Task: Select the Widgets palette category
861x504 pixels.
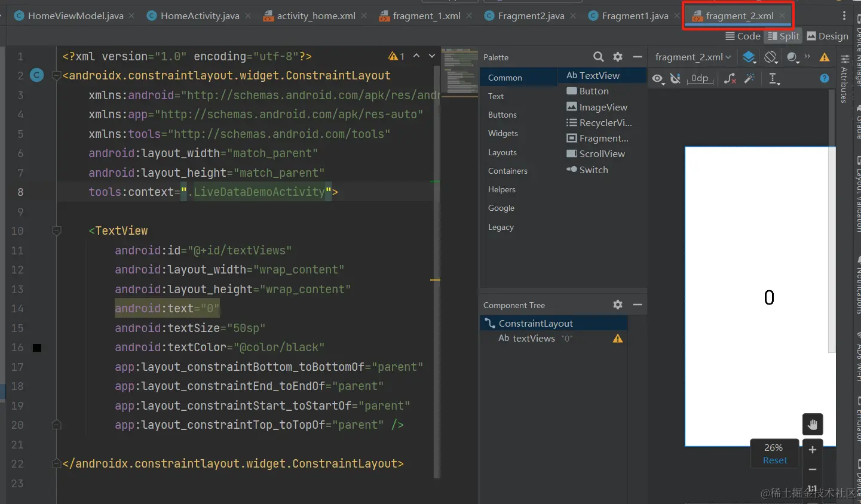Action: click(x=519, y=133)
